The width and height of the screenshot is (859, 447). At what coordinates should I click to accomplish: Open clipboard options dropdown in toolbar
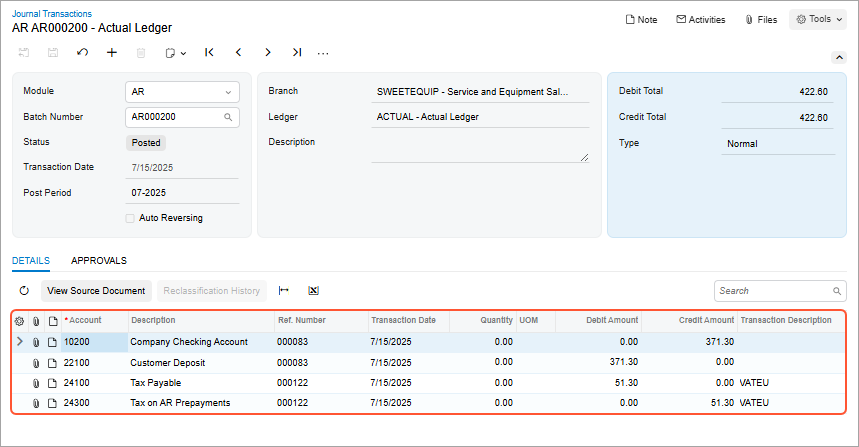click(176, 52)
